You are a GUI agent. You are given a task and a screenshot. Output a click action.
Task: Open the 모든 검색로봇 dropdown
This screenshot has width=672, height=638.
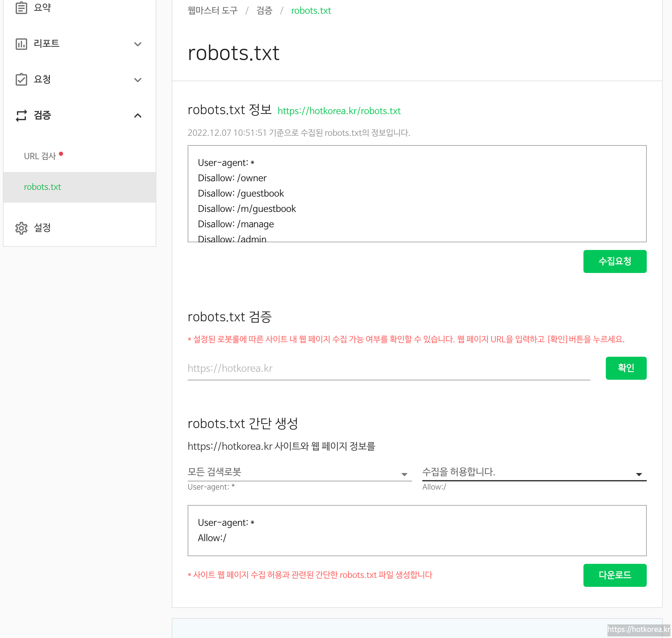click(x=299, y=472)
